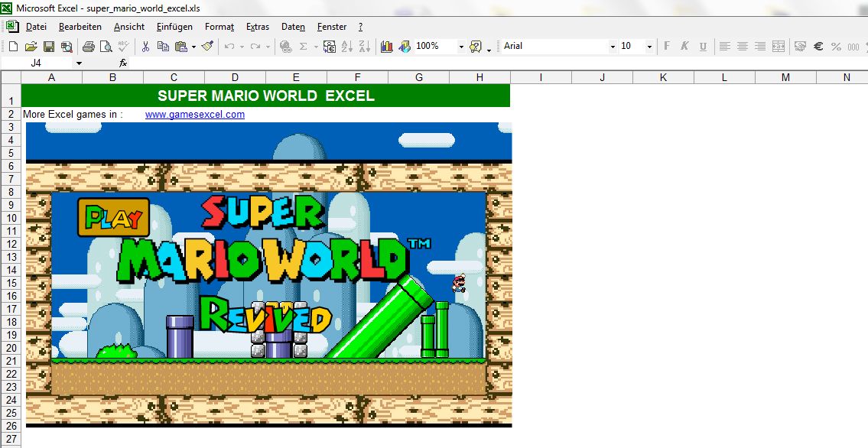Screen dimensions: 868x448
Task: Toggle underline formatting with the U button
Action: (703, 47)
